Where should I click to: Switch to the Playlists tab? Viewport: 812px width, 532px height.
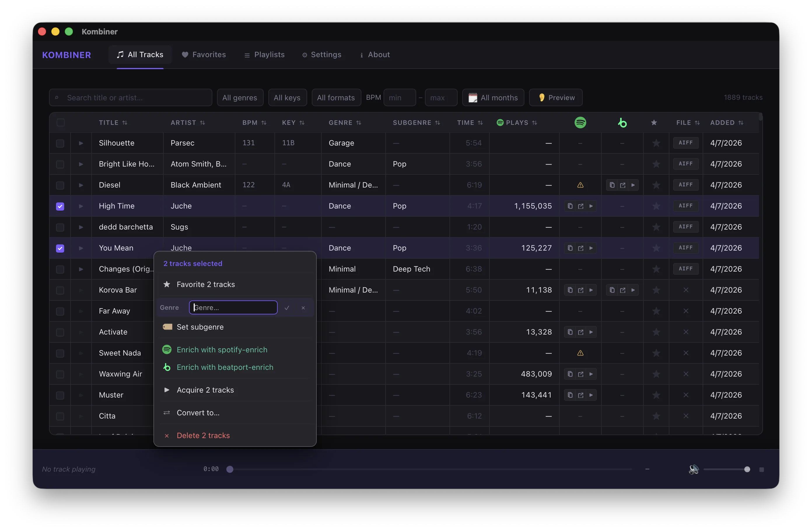pyautogui.click(x=265, y=55)
